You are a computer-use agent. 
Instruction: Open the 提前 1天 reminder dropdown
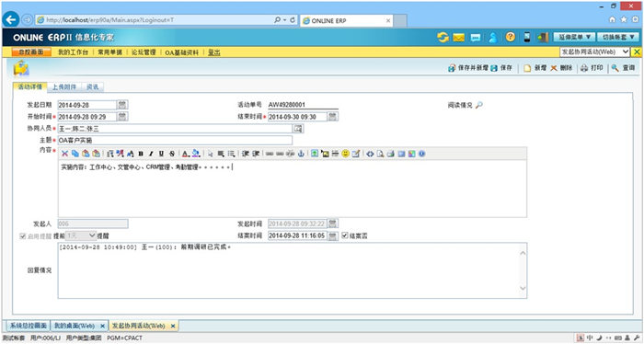pyautogui.click(x=81, y=235)
